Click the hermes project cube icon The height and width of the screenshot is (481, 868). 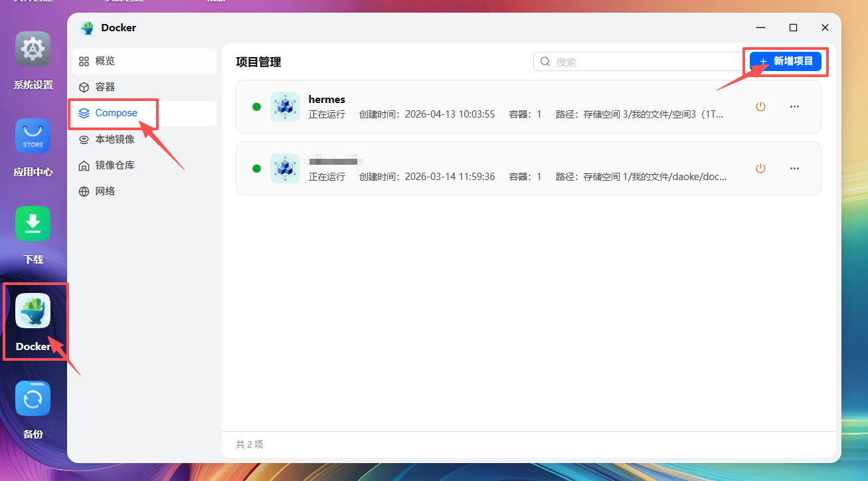(x=285, y=106)
